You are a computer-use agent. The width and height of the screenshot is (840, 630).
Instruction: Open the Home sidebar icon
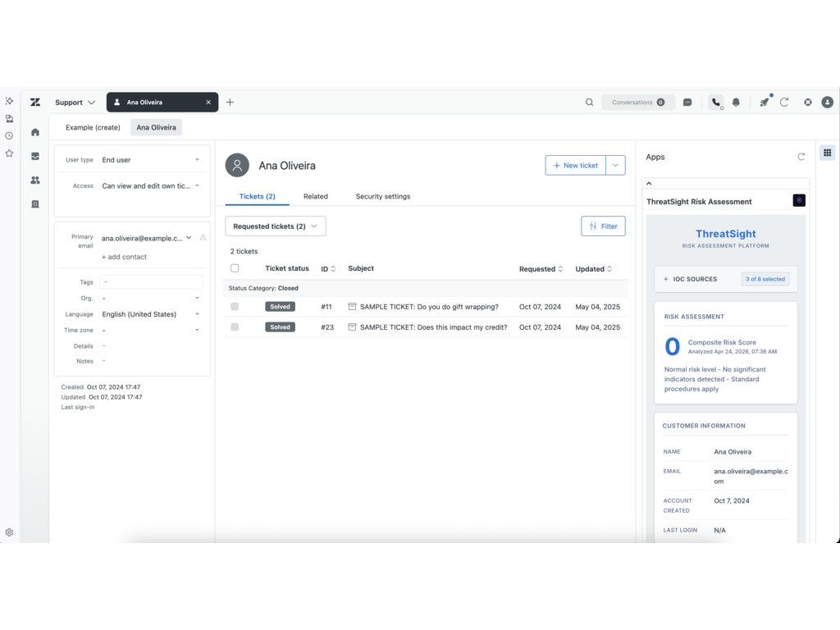click(x=35, y=132)
